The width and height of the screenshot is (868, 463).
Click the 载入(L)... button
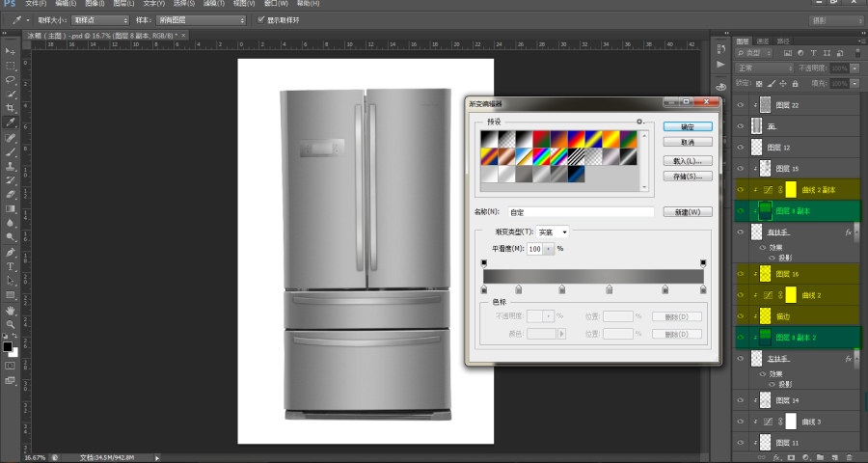688,161
